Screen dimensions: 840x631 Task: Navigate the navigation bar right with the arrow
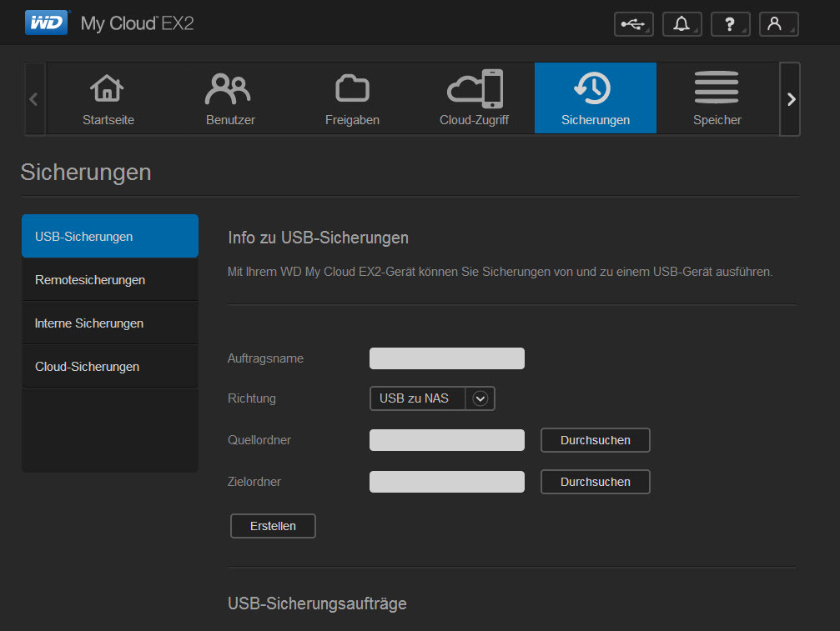click(x=790, y=99)
